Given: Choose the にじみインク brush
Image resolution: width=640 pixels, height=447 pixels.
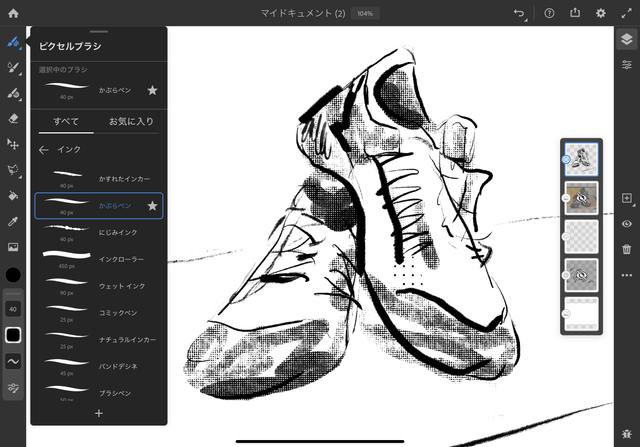Looking at the screenshot, I should 99,232.
